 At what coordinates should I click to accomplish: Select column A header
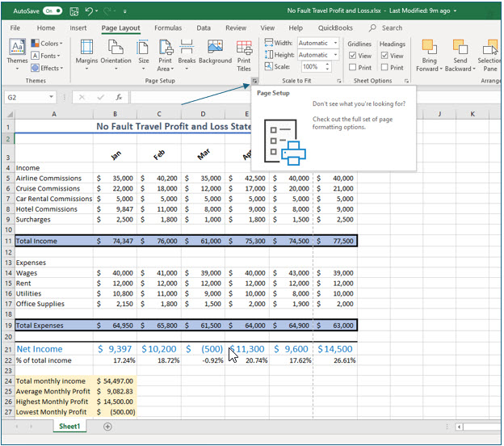[54, 114]
